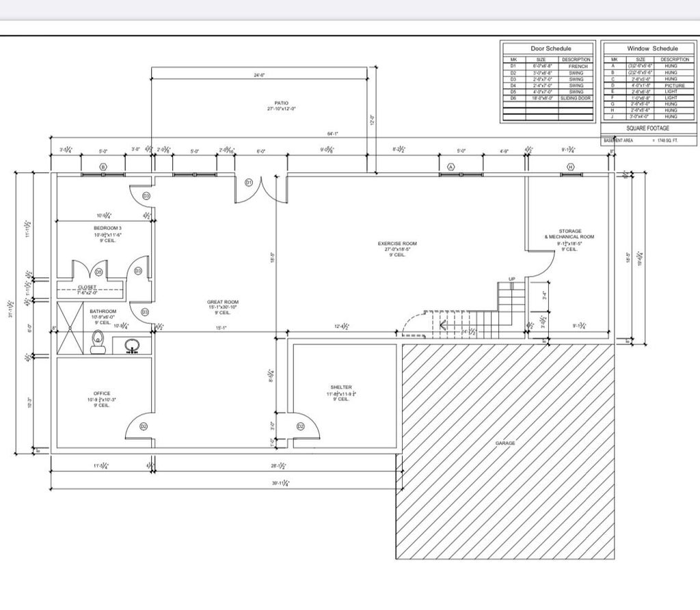The width and height of the screenshot is (700, 610).
Task: Select the Door Schedule table title
Action: click(550, 48)
